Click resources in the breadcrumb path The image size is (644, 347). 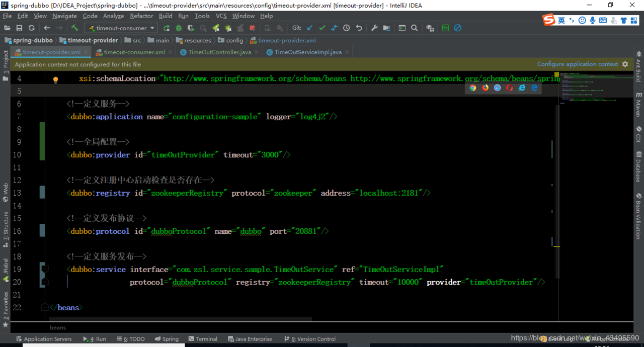point(193,40)
